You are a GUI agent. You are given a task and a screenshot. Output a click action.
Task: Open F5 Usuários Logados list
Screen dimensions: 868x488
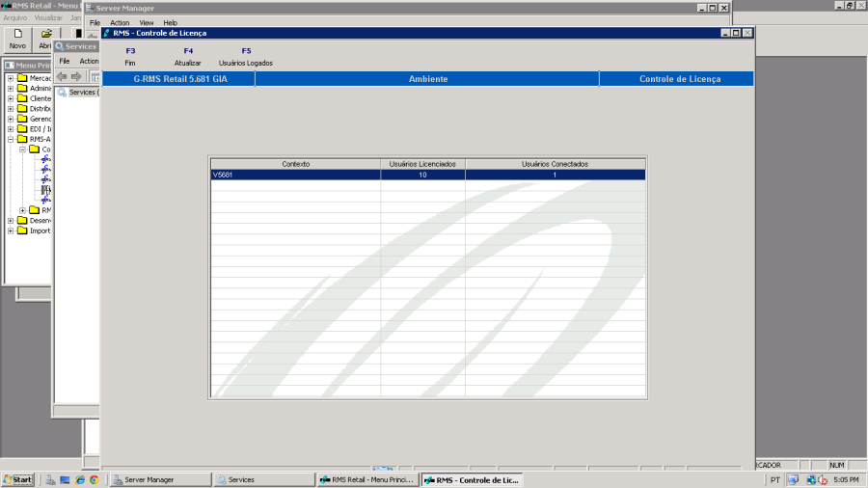(246, 57)
